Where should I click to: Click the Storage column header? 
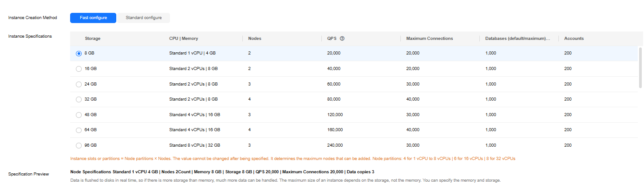click(x=92, y=39)
